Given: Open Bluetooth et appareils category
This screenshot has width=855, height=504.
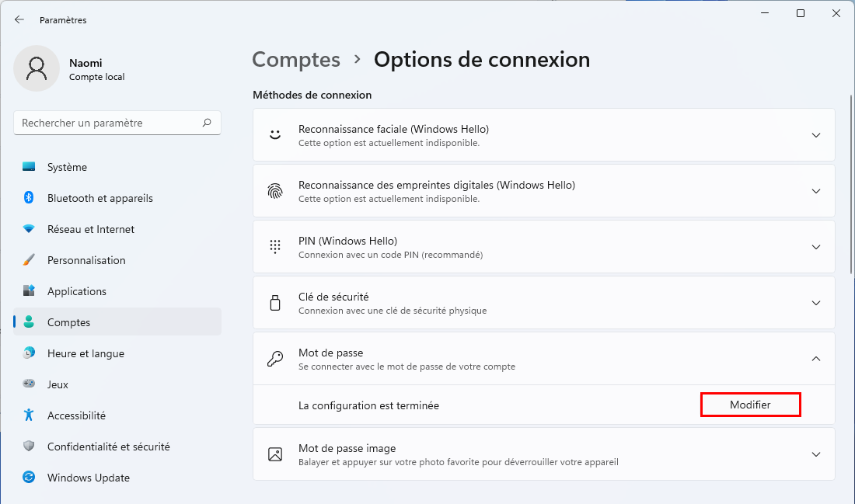Looking at the screenshot, I should click(117, 198).
